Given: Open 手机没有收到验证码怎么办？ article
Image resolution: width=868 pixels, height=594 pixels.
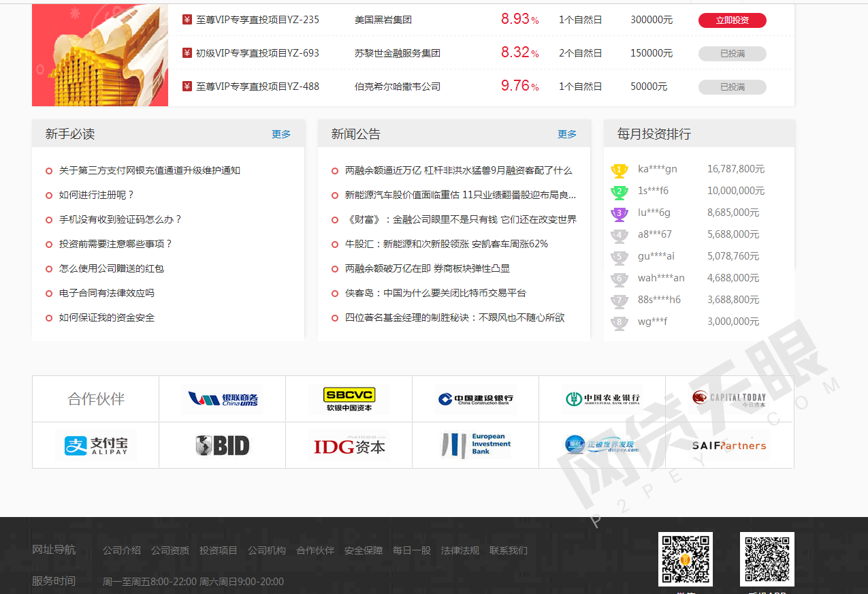Looking at the screenshot, I should (x=120, y=219).
